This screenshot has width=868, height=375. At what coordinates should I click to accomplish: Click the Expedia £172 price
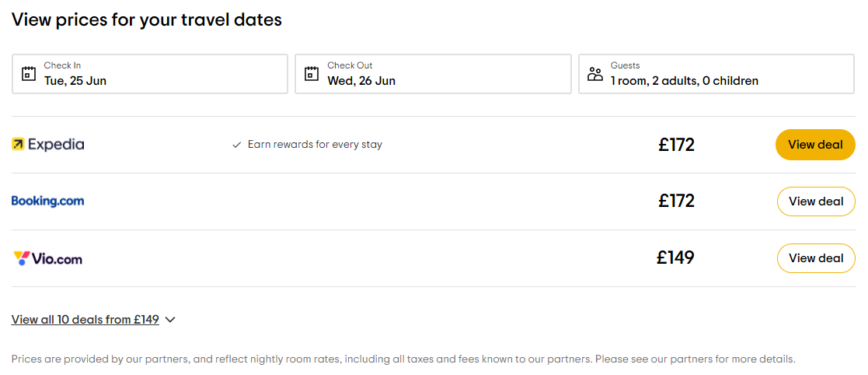(x=676, y=145)
